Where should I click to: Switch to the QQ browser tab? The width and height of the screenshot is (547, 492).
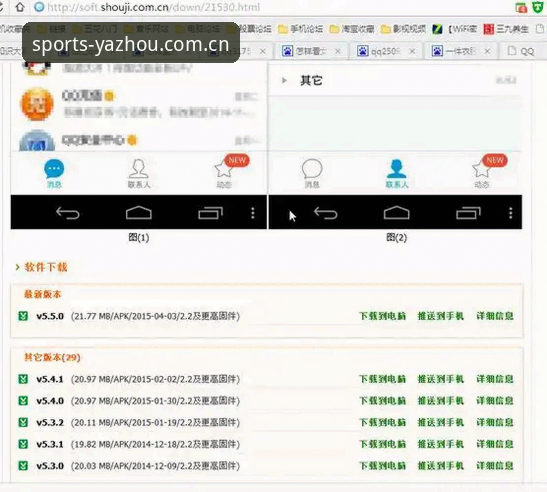click(x=523, y=52)
